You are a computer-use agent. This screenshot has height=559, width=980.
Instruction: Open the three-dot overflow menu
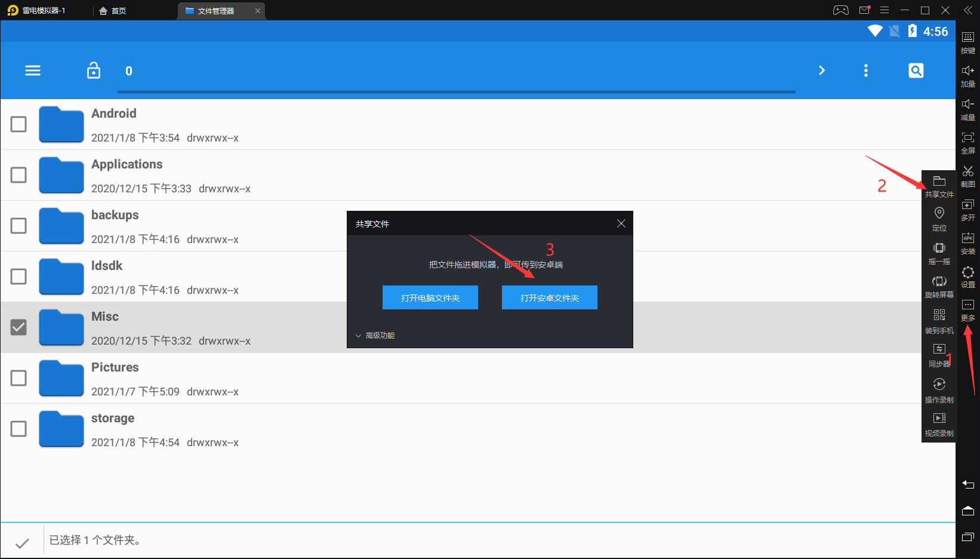(x=865, y=70)
